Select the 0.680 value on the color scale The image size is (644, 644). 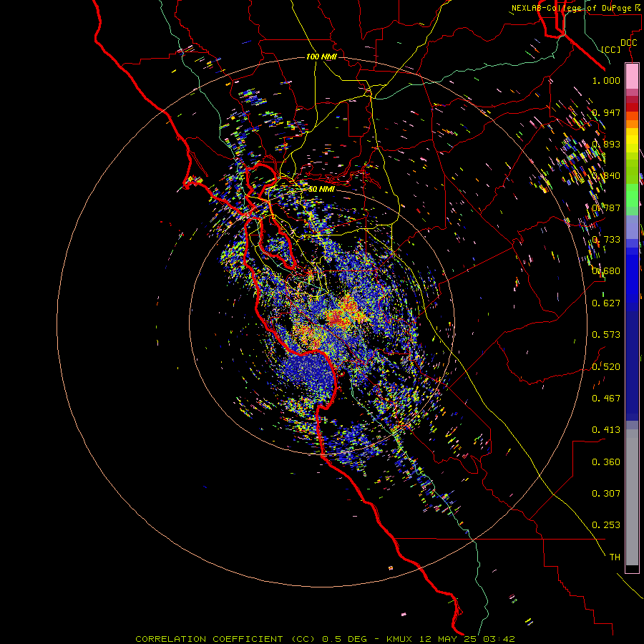pos(606,270)
